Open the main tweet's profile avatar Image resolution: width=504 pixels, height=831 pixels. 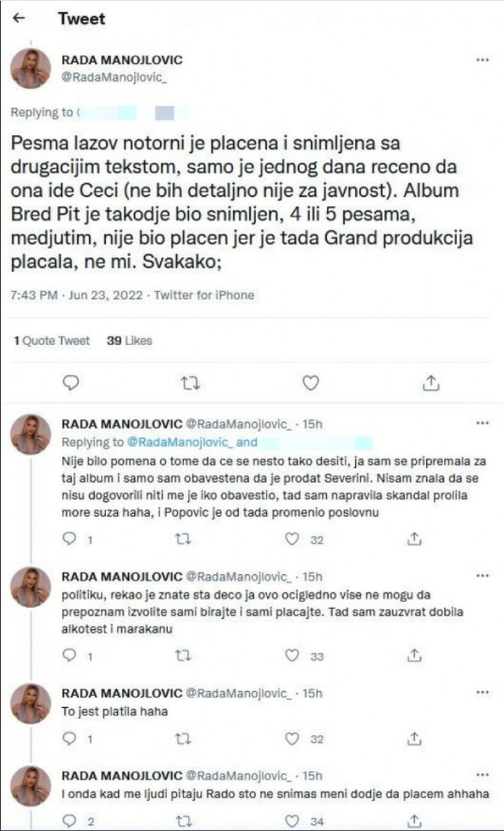[x=30, y=69]
